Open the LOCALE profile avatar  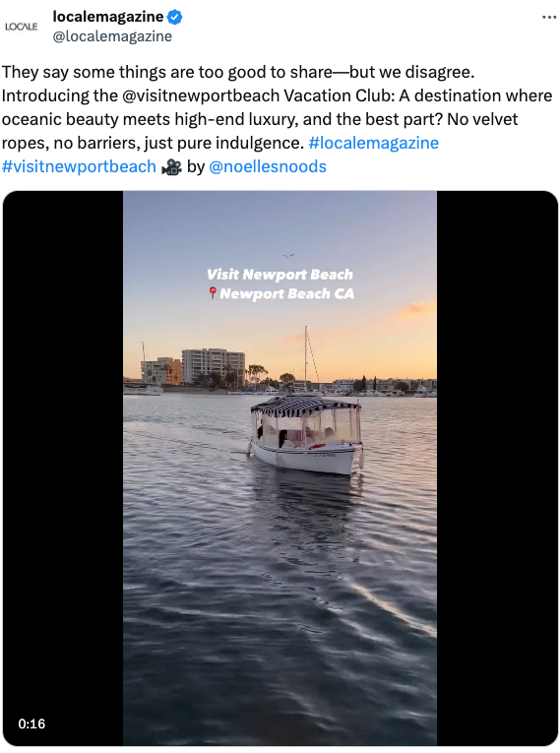21,27
